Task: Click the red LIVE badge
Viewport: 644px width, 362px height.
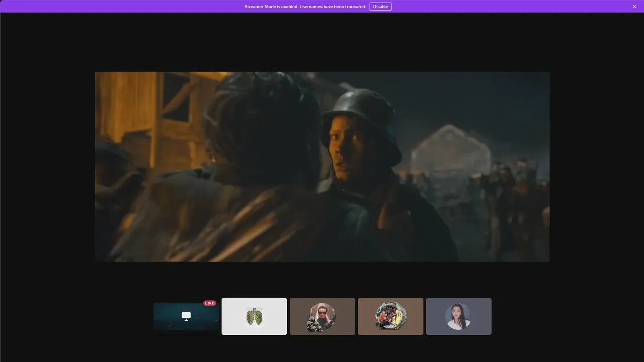Action: (x=210, y=303)
